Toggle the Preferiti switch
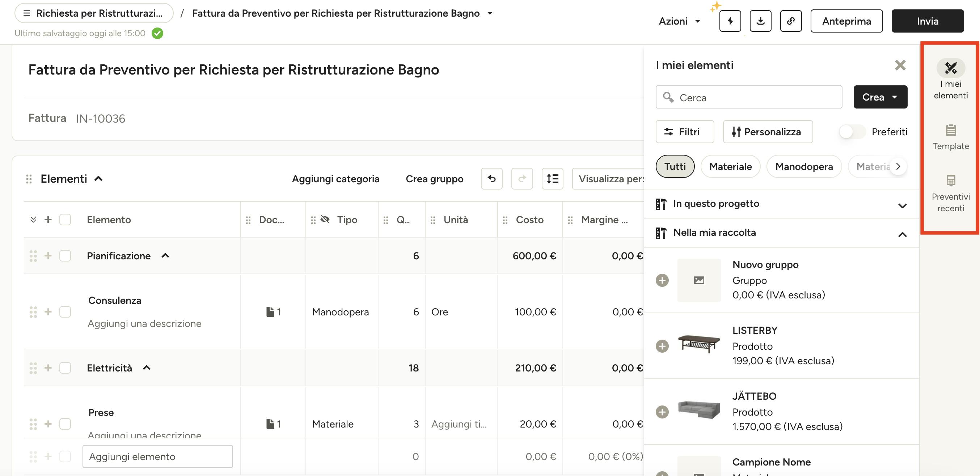 tap(852, 132)
